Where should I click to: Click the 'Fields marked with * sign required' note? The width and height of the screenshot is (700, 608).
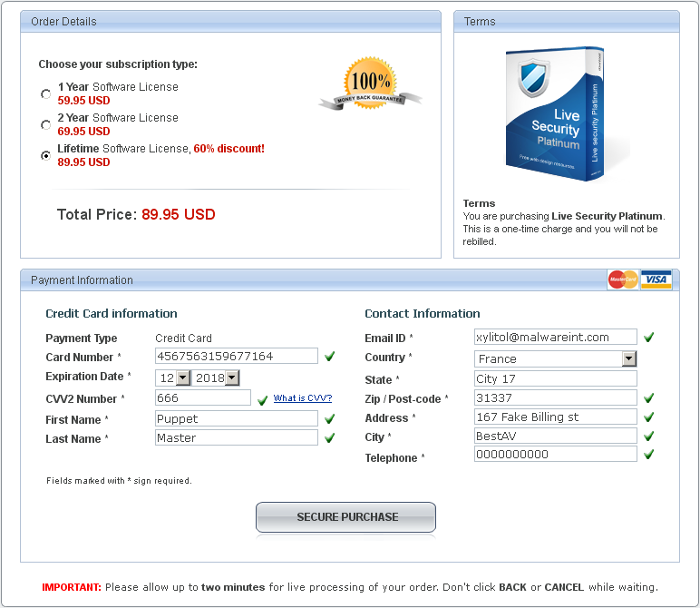[x=119, y=481]
